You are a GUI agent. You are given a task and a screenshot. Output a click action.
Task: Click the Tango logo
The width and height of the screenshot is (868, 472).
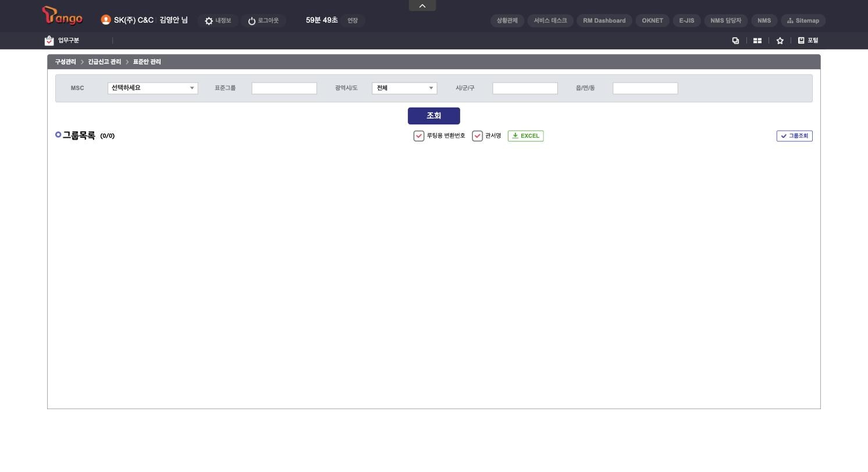62,16
